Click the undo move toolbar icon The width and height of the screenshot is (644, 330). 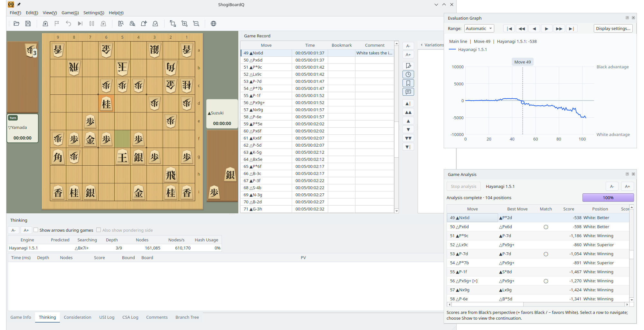pos(69,24)
